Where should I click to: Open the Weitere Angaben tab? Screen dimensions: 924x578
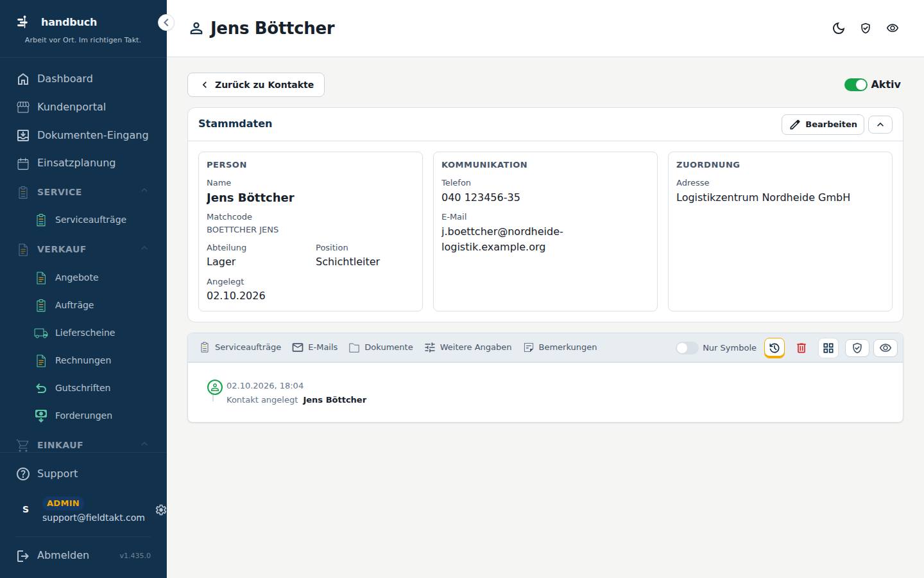click(x=468, y=347)
